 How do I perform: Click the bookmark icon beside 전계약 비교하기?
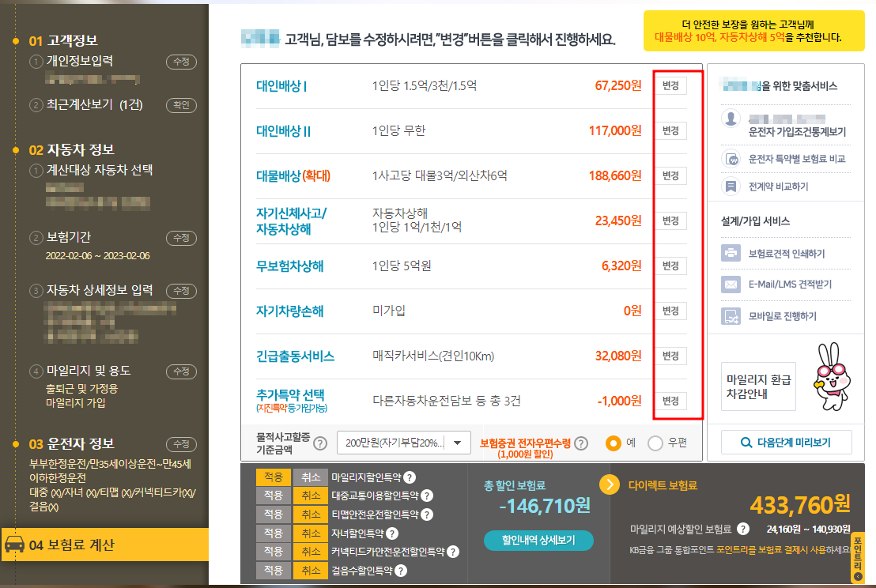pos(731,187)
